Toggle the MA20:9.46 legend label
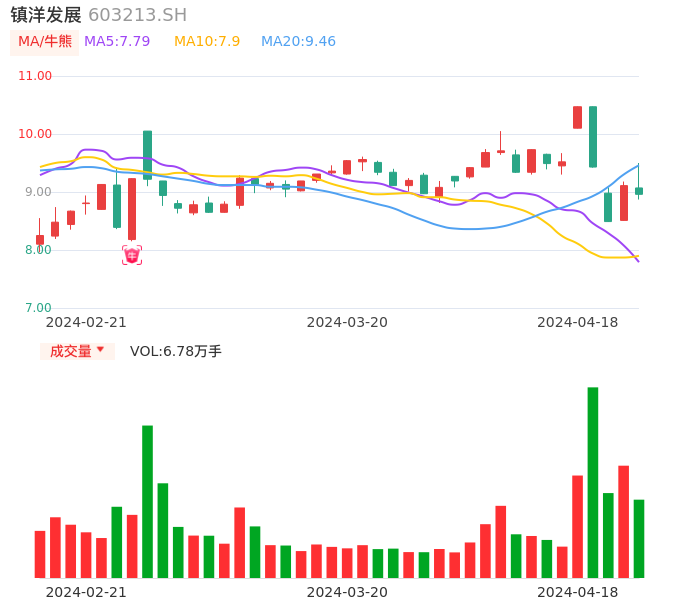The image size is (686, 606). (x=298, y=42)
